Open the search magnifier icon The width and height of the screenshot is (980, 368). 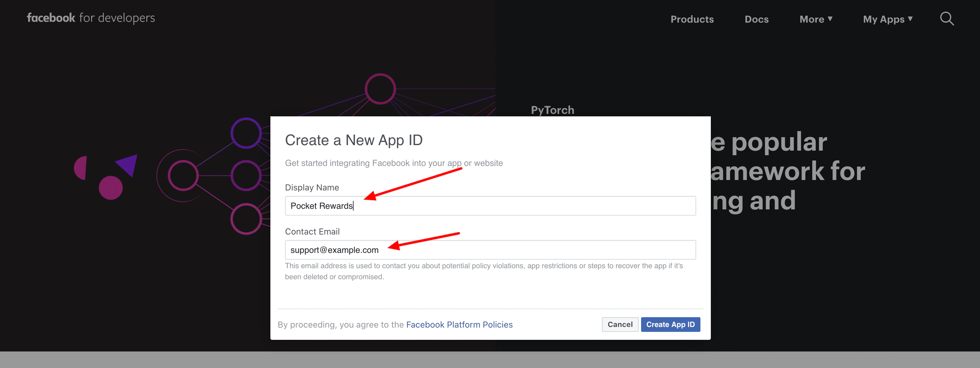[x=947, y=19]
